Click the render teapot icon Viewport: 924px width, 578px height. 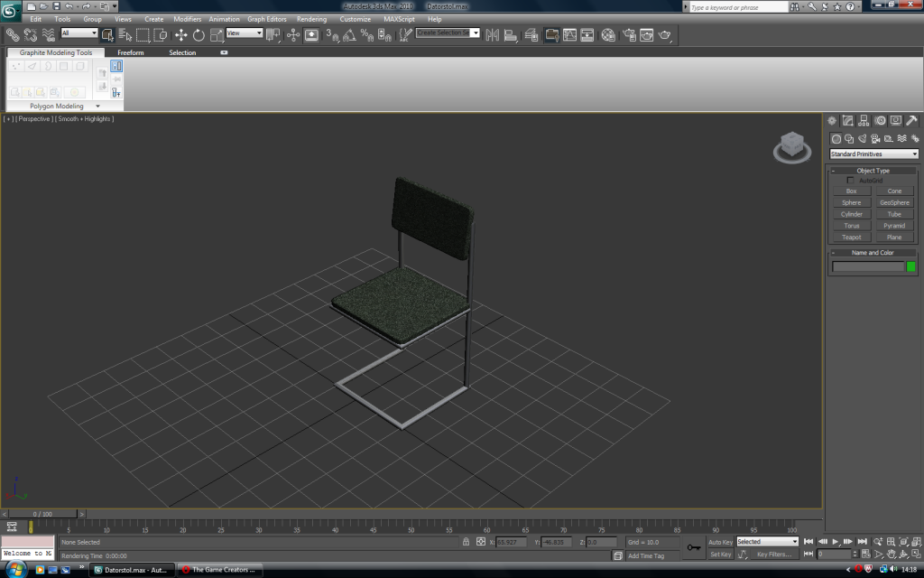pyautogui.click(x=666, y=35)
